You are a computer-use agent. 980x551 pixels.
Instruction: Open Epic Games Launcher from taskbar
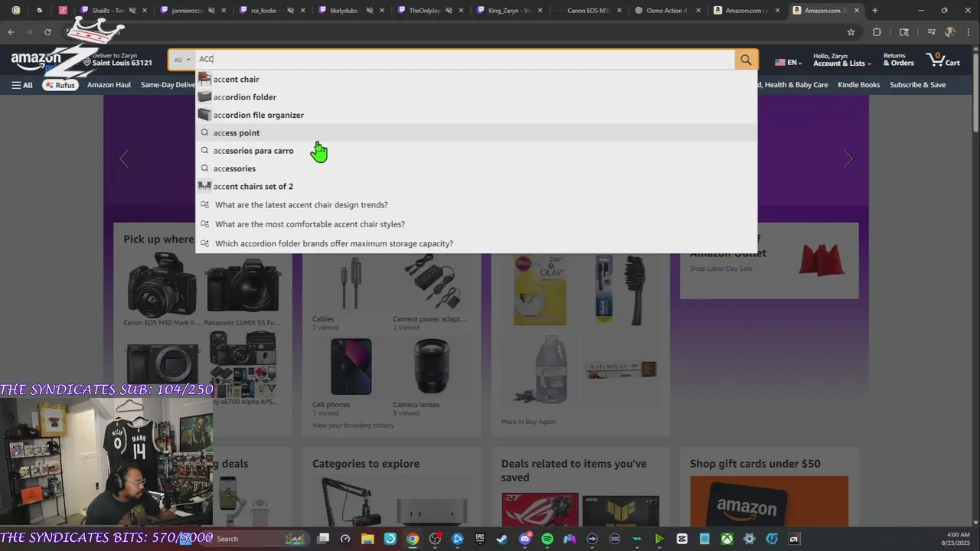click(x=479, y=539)
